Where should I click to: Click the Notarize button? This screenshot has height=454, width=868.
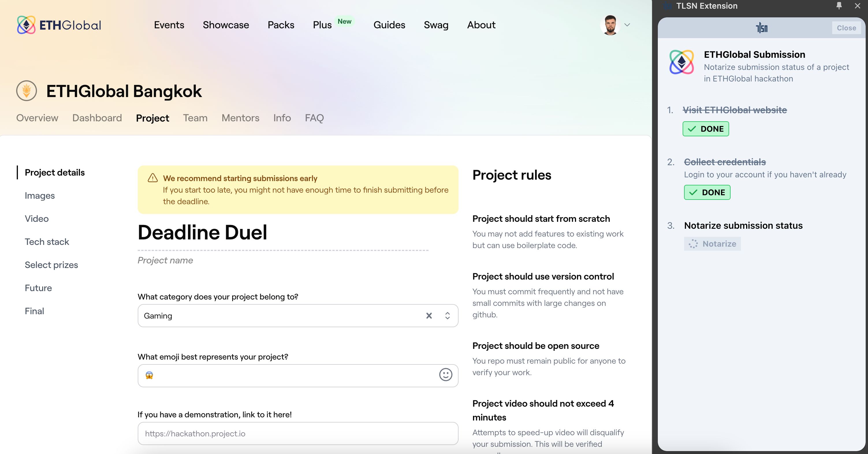click(x=712, y=244)
